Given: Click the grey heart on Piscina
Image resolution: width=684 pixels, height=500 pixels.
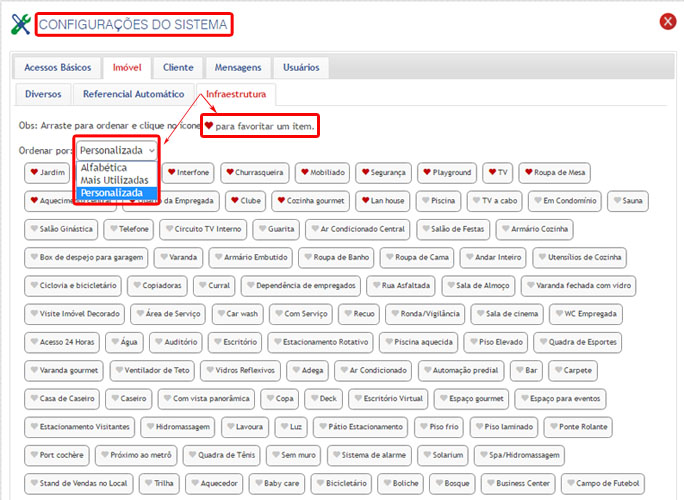Looking at the screenshot, I should pyautogui.click(x=424, y=201).
